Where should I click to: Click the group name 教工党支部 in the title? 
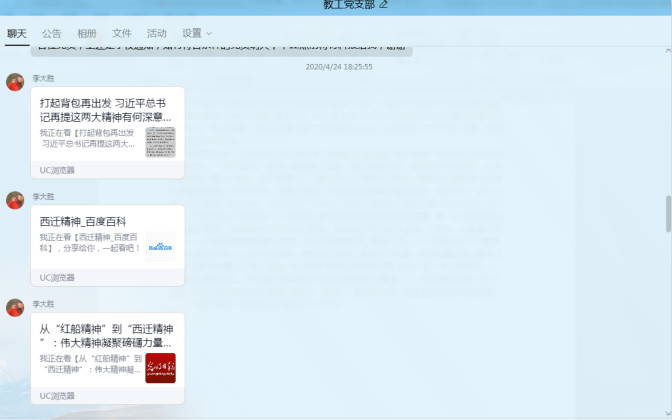pos(348,5)
